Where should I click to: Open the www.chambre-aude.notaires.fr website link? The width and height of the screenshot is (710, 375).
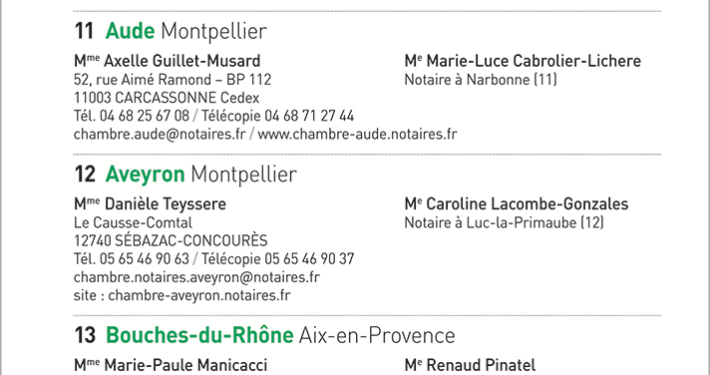tap(357, 135)
